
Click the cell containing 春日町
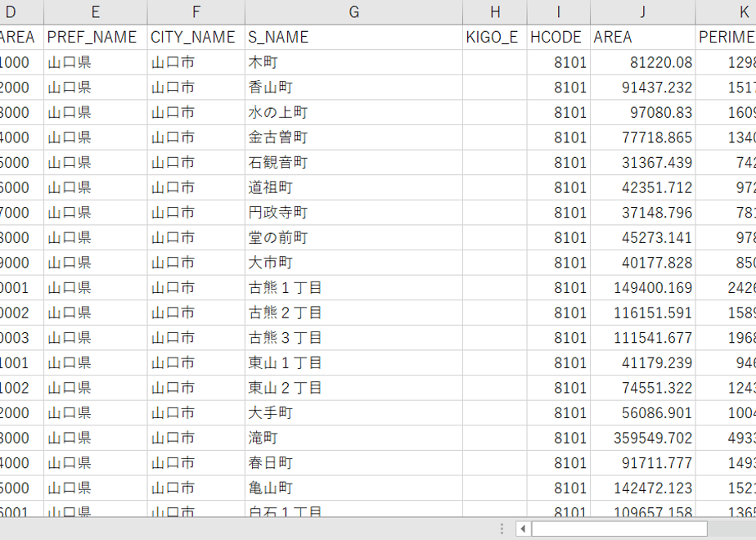(x=354, y=463)
